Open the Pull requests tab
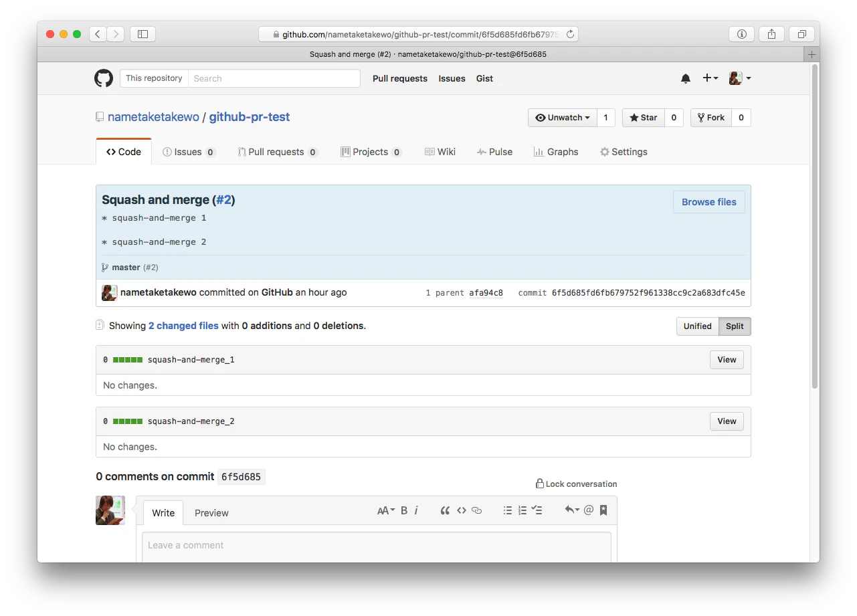 click(277, 152)
